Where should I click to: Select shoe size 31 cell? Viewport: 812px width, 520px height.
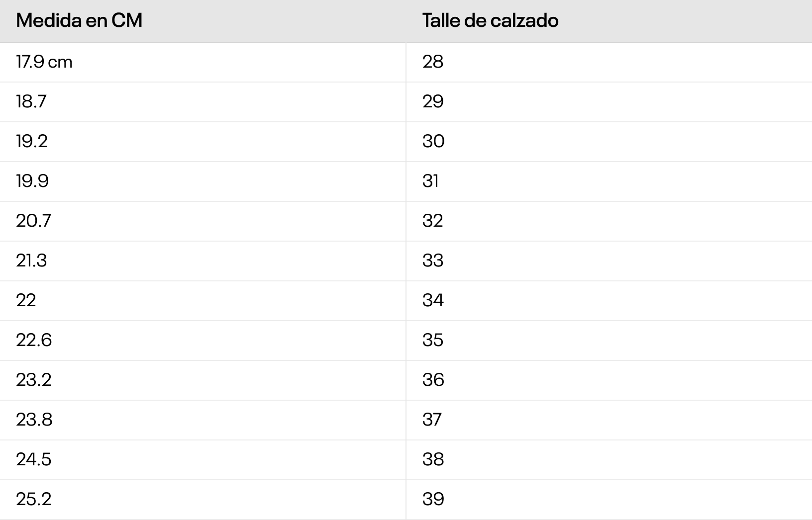(431, 181)
